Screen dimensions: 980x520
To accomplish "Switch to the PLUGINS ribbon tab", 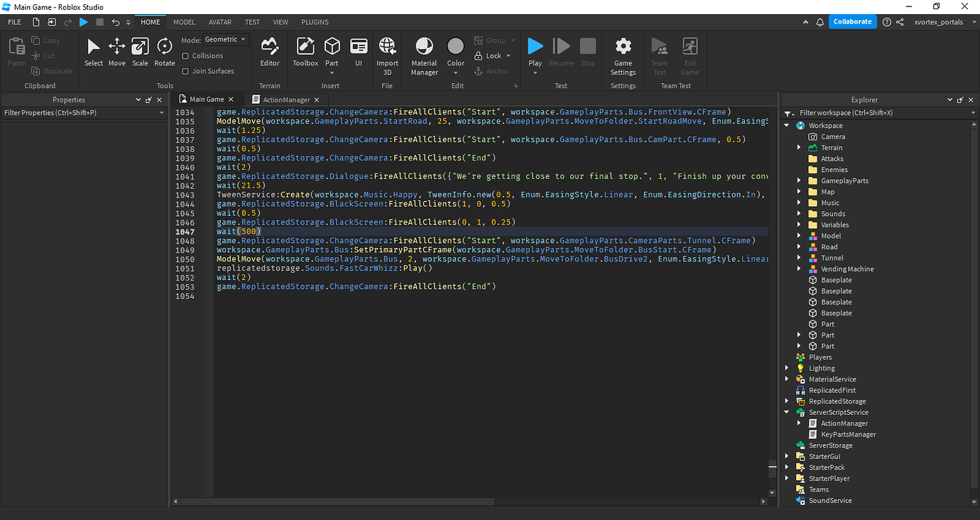I will click(315, 22).
